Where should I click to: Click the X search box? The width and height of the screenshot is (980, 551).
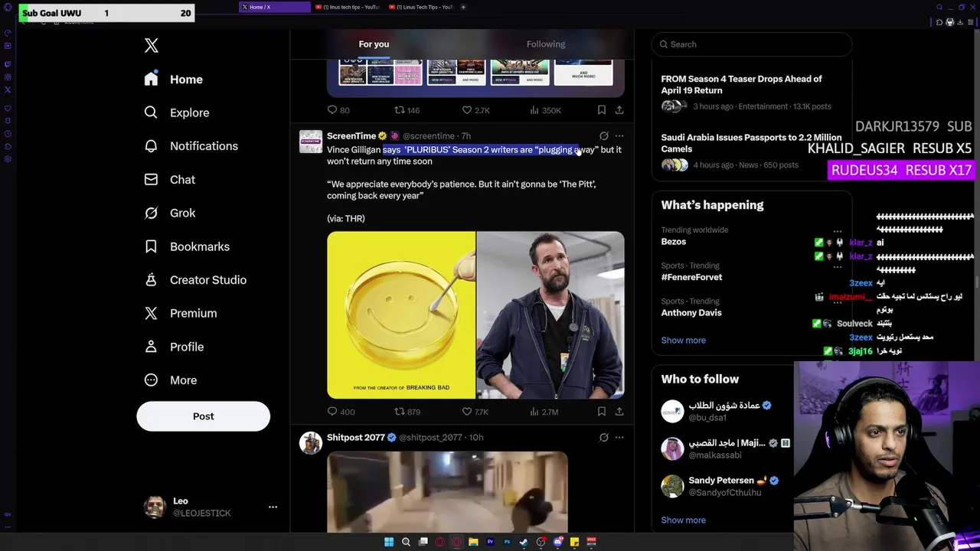pyautogui.click(x=752, y=44)
